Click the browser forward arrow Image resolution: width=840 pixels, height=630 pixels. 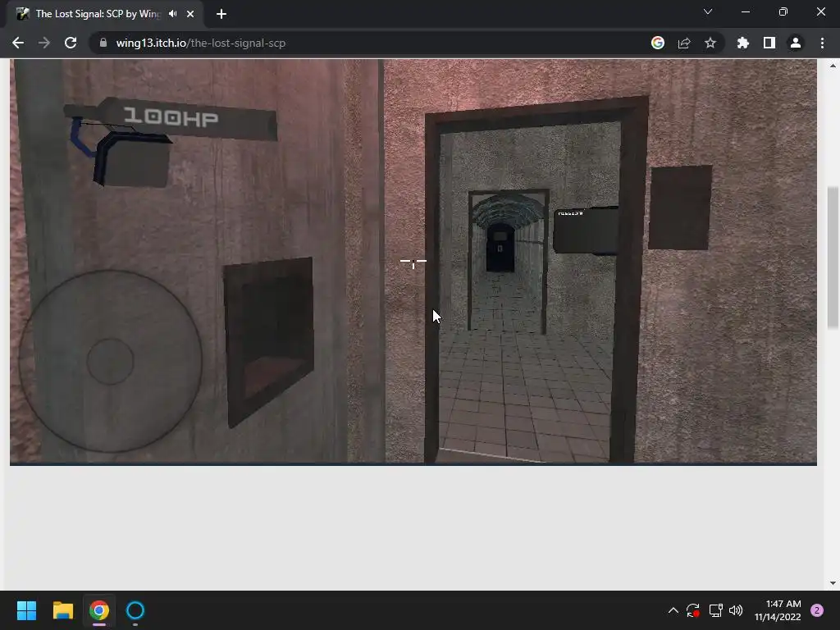pos(44,43)
